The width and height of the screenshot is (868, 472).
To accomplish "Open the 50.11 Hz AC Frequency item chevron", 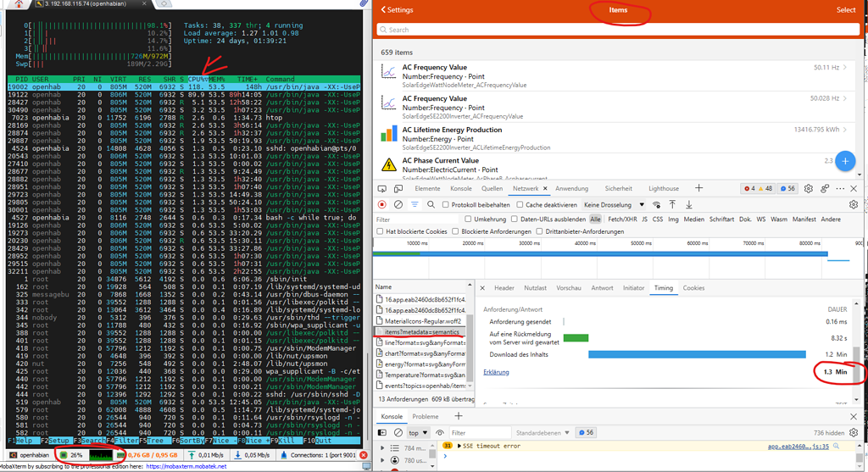I will click(845, 67).
